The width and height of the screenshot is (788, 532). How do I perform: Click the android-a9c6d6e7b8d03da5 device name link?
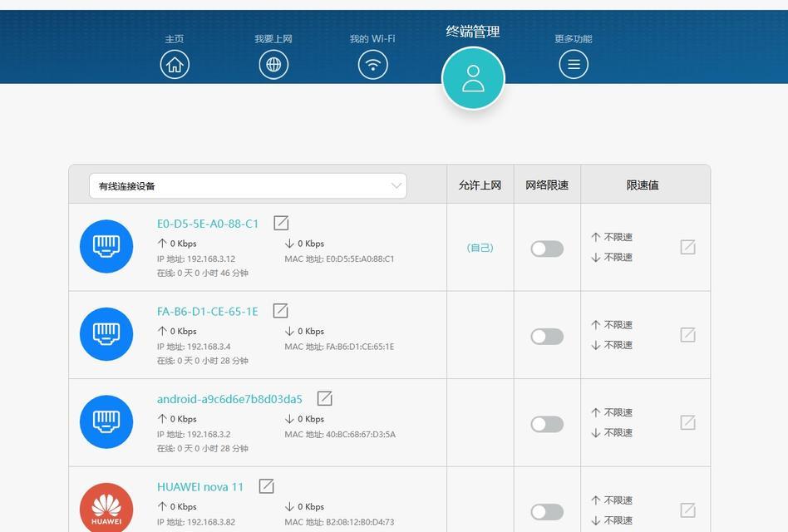[229, 399]
